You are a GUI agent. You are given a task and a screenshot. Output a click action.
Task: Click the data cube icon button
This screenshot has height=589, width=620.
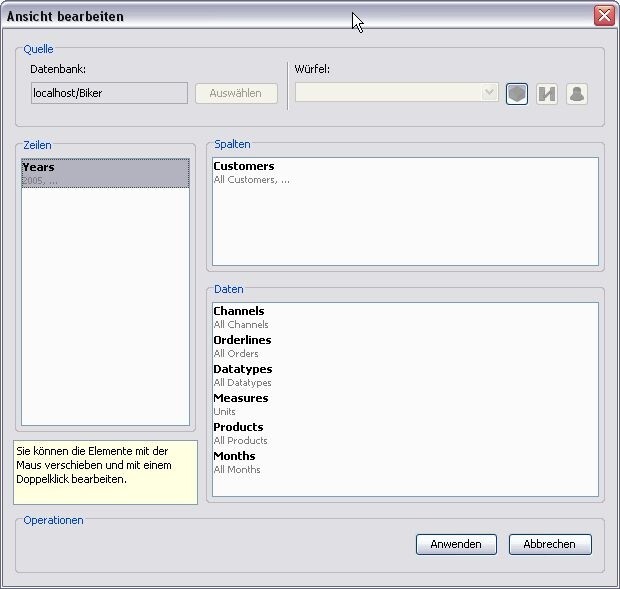[x=516, y=93]
